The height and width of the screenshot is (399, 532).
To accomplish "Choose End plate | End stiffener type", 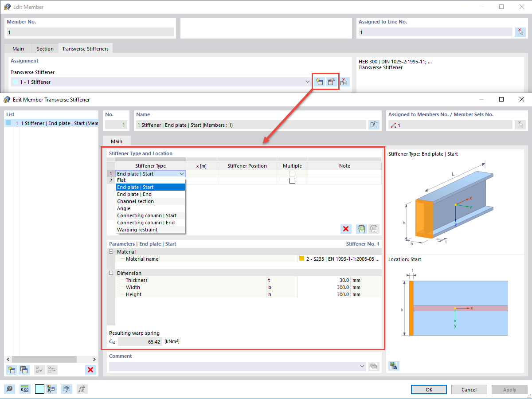I will point(150,194).
